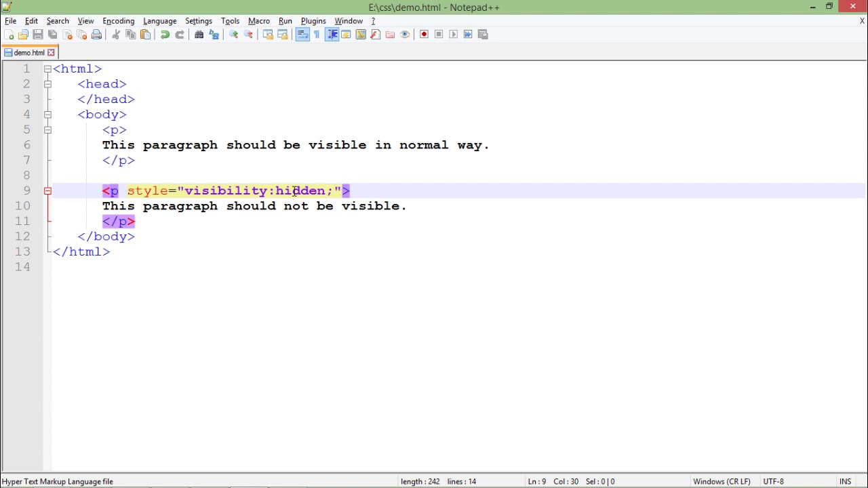Screen dimensions: 868x488
Task: Click closing </html> tag on line 13
Action: (x=81, y=251)
